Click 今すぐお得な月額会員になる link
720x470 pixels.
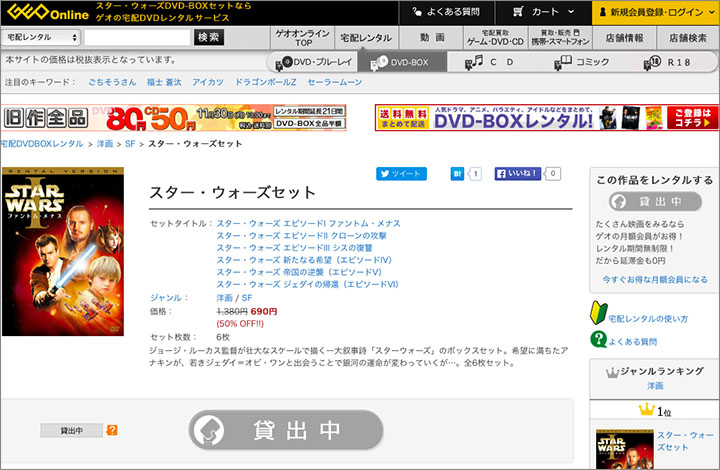(655, 280)
